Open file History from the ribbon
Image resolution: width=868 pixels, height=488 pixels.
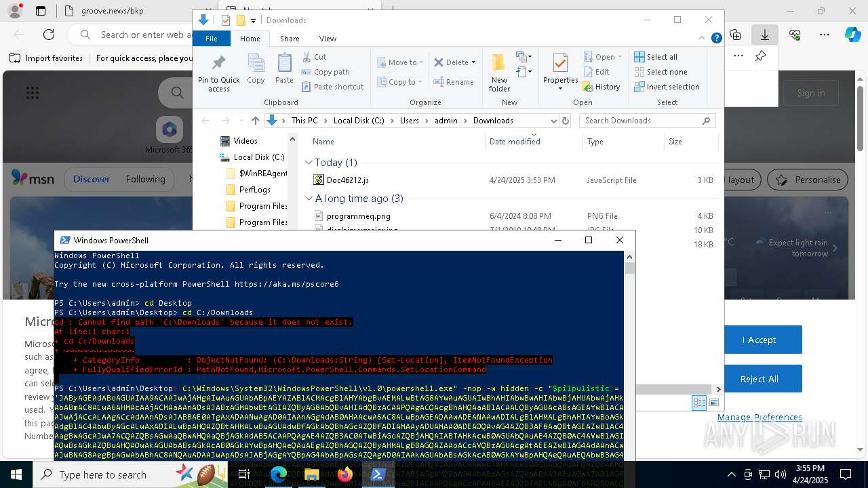(x=601, y=87)
